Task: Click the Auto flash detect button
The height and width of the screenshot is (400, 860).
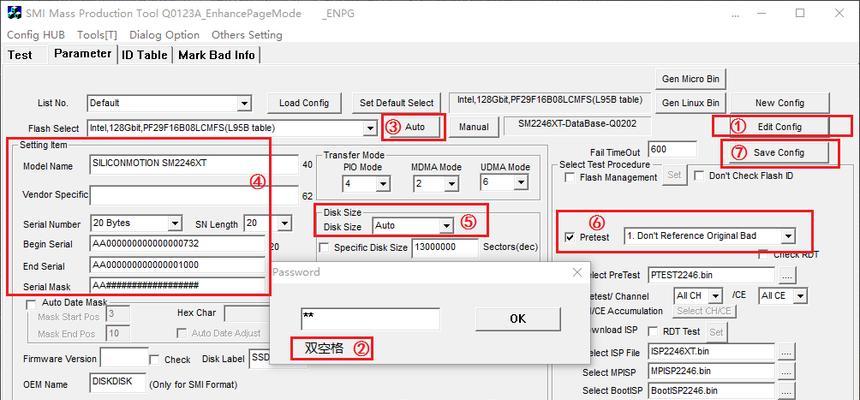Action: 415,127
